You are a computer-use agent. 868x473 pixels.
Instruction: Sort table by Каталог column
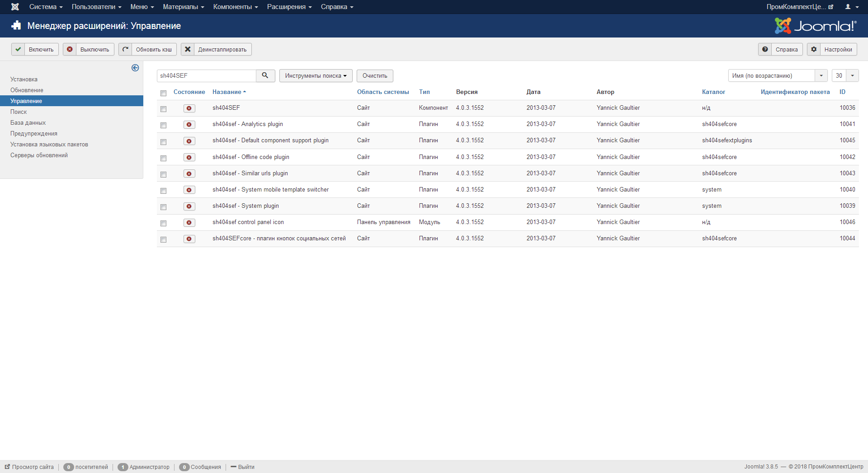[x=713, y=92]
